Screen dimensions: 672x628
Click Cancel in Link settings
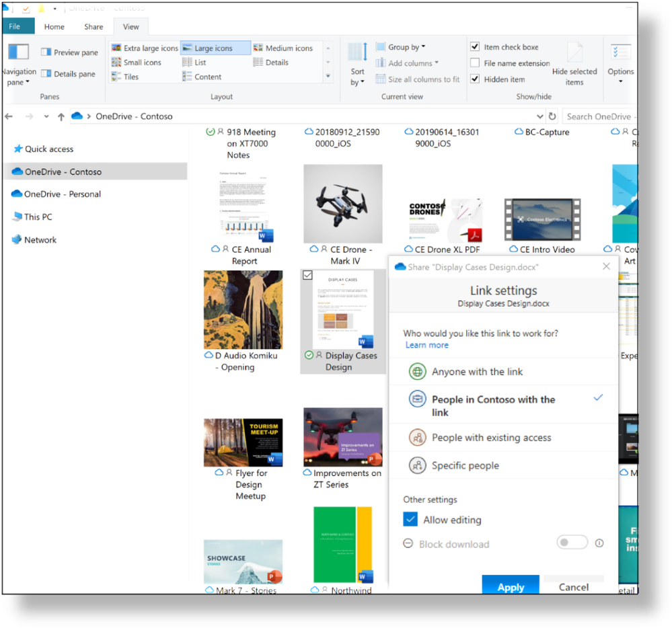pyautogui.click(x=573, y=586)
